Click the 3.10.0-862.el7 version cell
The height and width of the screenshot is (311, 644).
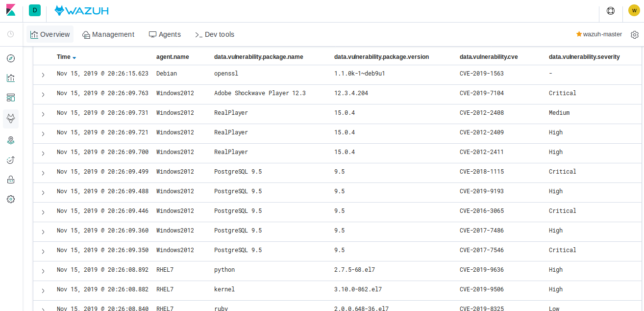pos(358,289)
